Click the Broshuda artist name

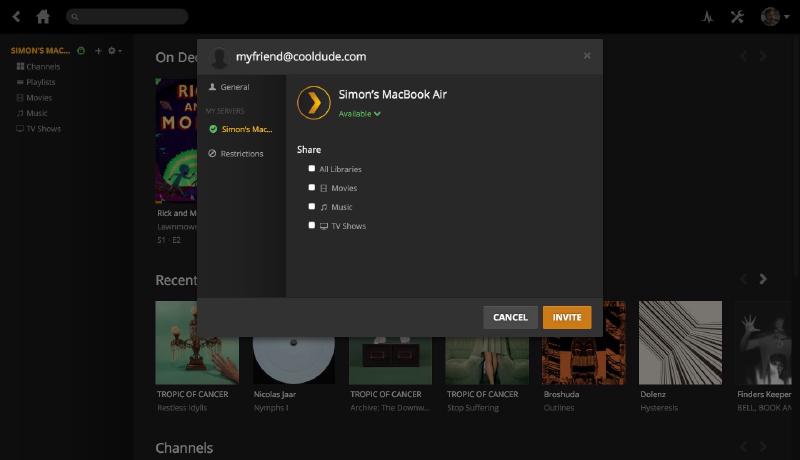(561, 394)
